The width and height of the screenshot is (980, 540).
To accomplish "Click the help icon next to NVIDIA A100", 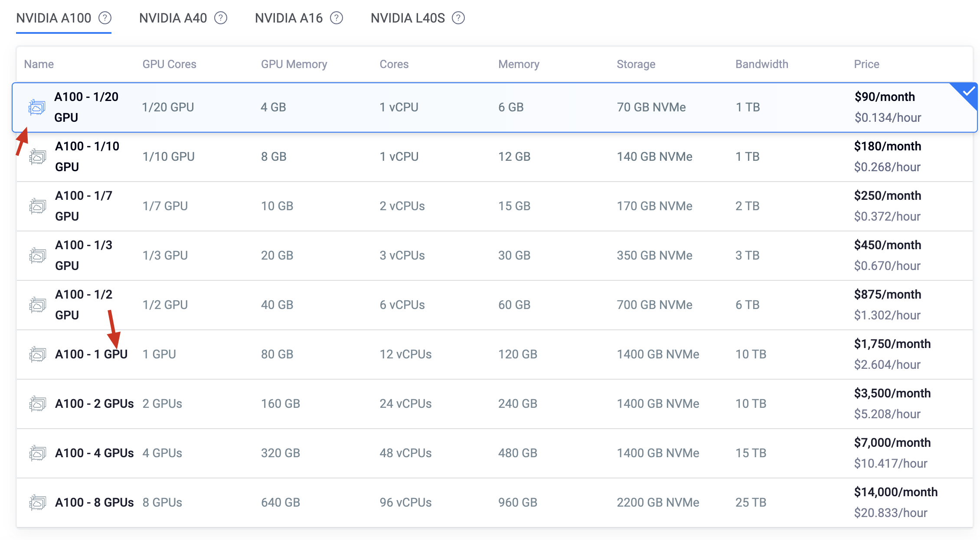I will (105, 18).
